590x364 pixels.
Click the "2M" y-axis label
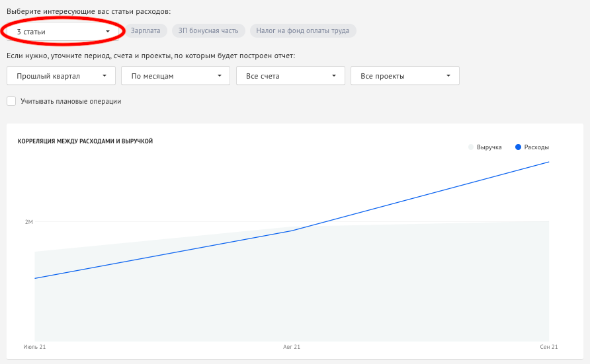[29, 222]
